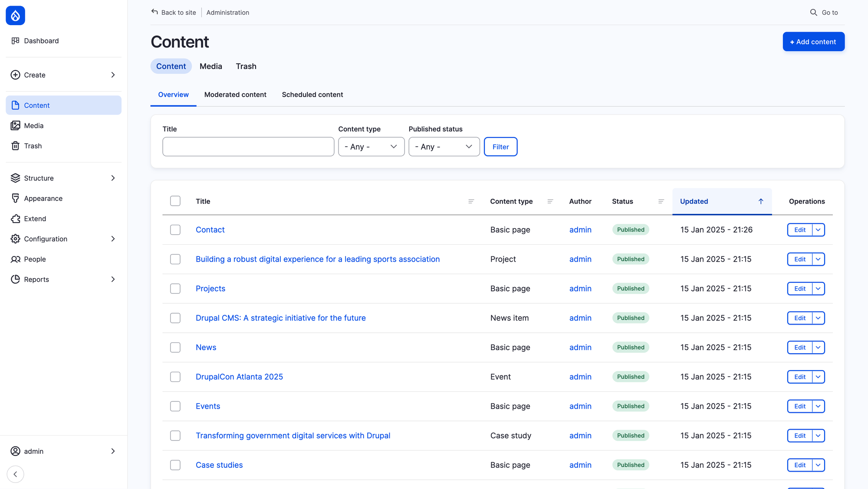Click into the Title filter text field

point(248,147)
